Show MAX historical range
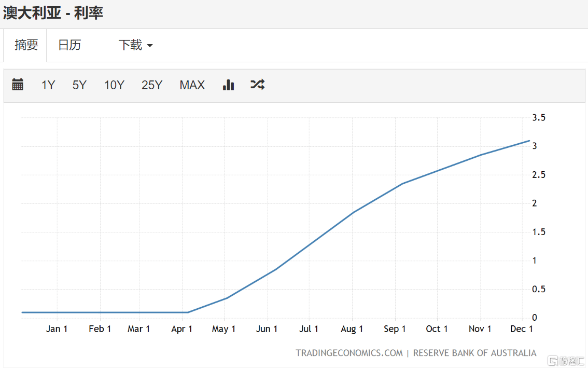Screen dimensions: 588x370 click(x=192, y=85)
